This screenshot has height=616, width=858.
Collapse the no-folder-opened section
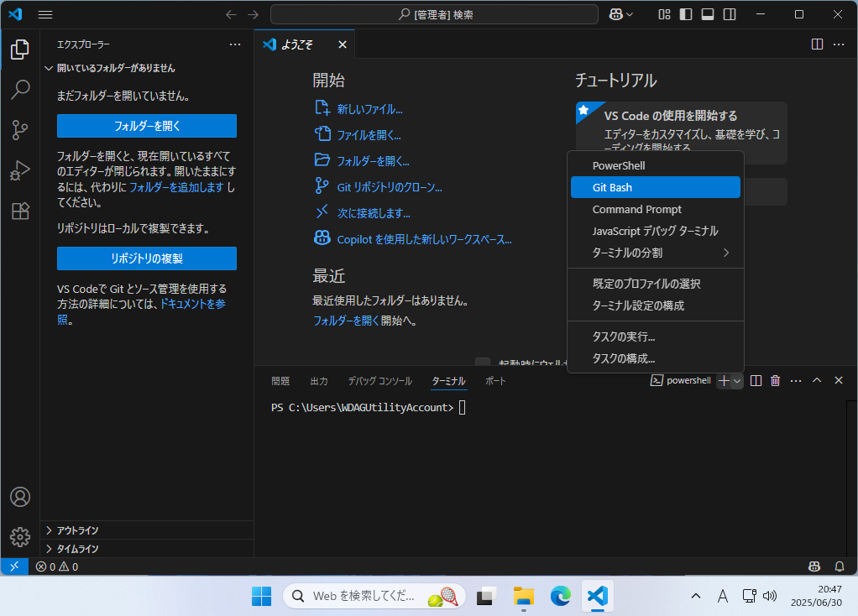[147, 68]
